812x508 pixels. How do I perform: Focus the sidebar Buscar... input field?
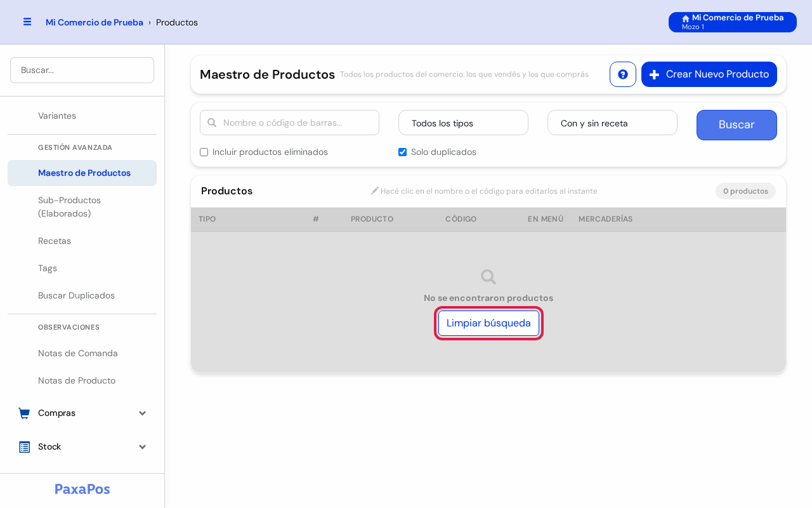[82, 70]
